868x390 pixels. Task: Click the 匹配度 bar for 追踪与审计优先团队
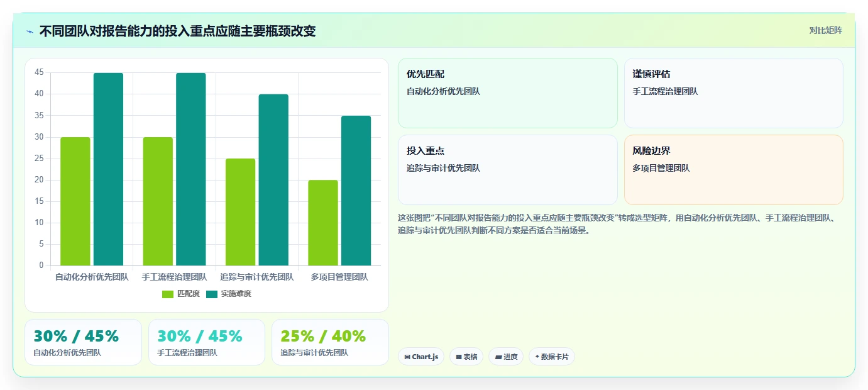pos(240,212)
